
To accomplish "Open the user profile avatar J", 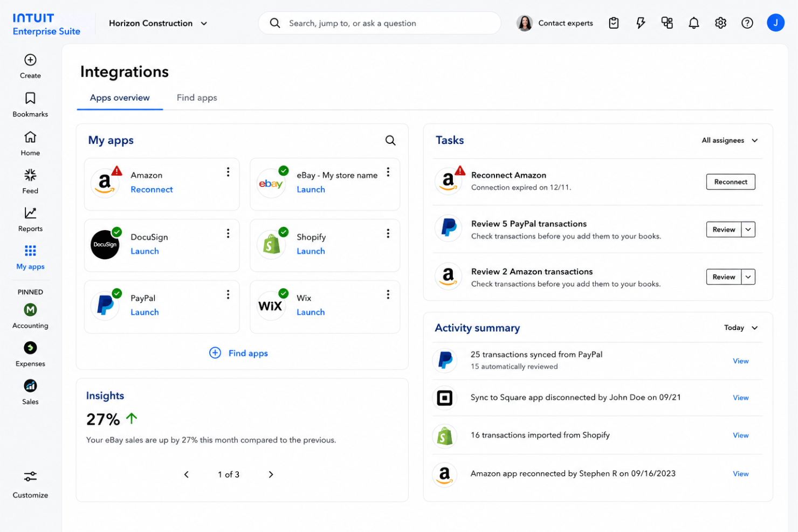I will click(x=775, y=23).
